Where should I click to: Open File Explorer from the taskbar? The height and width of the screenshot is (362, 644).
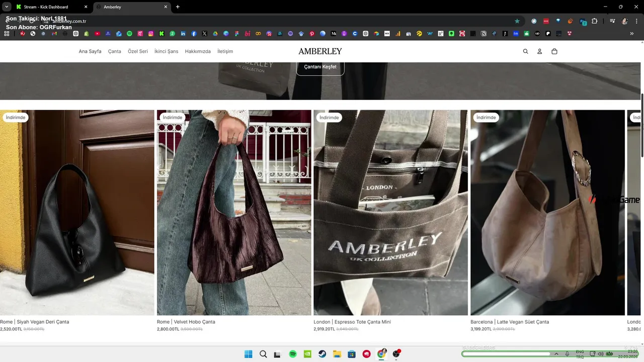pos(337,354)
